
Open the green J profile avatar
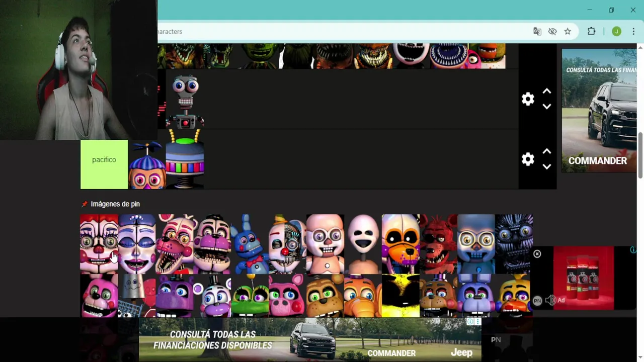tap(616, 32)
